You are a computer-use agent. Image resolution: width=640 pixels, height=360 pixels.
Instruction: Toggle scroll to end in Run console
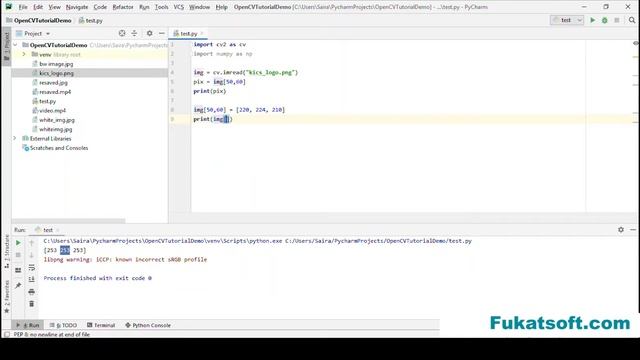click(x=31, y=279)
